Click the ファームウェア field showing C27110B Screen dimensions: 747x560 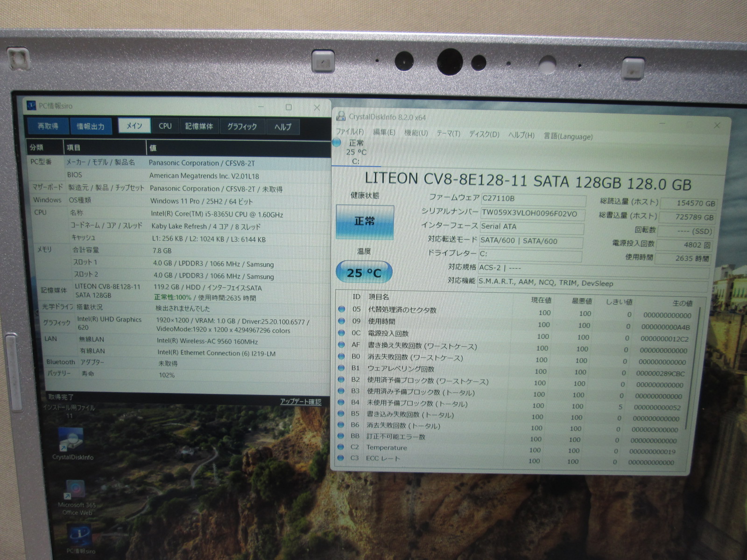coord(533,199)
